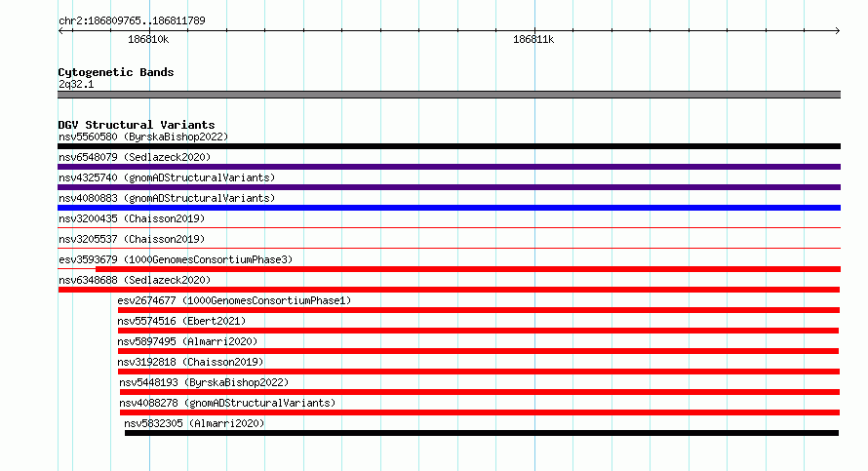Click the nsv4325740 (gnomADStructuralVariants) label
The image size is (868, 471).
pyautogui.click(x=167, y=177)
